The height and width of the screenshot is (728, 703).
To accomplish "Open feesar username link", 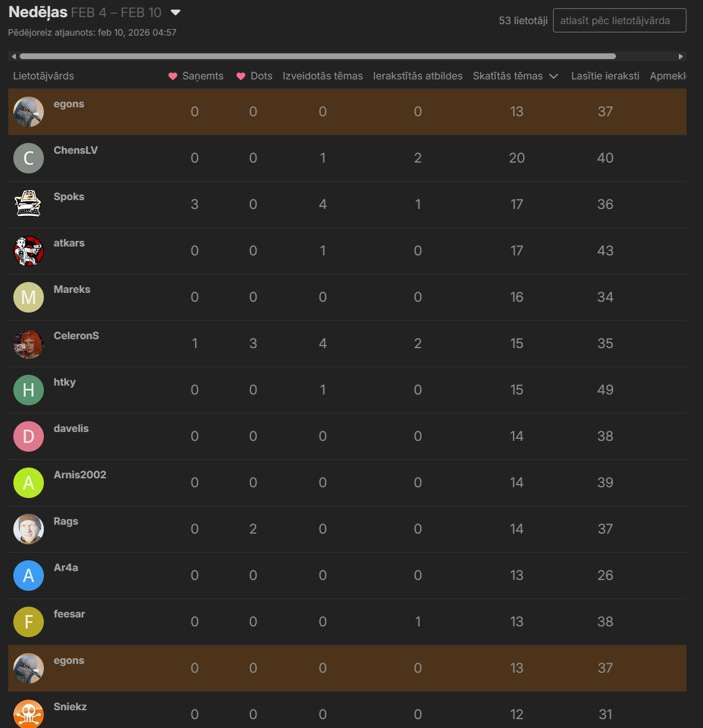I will coord(69,614).
